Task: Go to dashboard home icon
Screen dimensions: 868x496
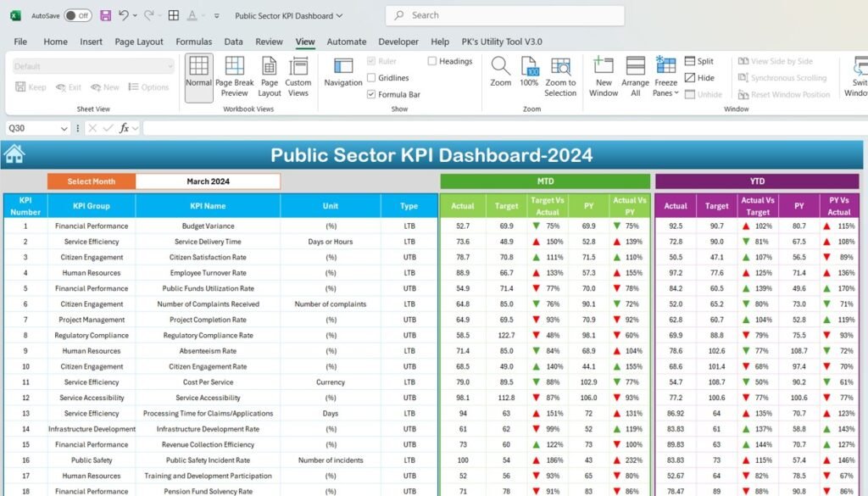Action: click(14, 154)
